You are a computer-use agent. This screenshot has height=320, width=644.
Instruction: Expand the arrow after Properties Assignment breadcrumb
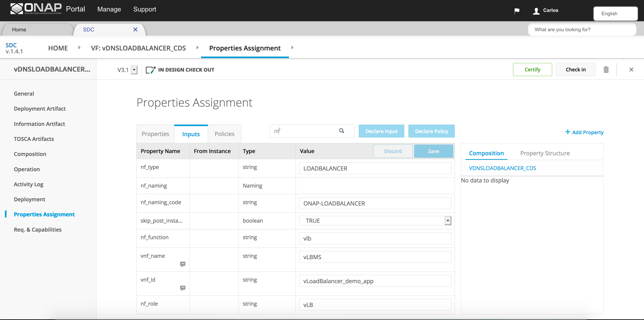click(292, 48)
